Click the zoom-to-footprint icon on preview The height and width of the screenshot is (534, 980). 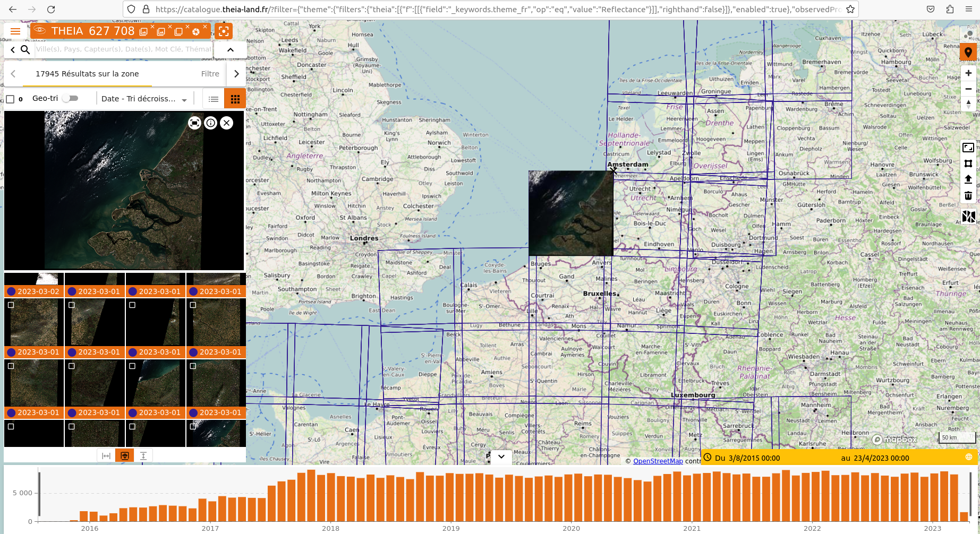click(194, 123)
